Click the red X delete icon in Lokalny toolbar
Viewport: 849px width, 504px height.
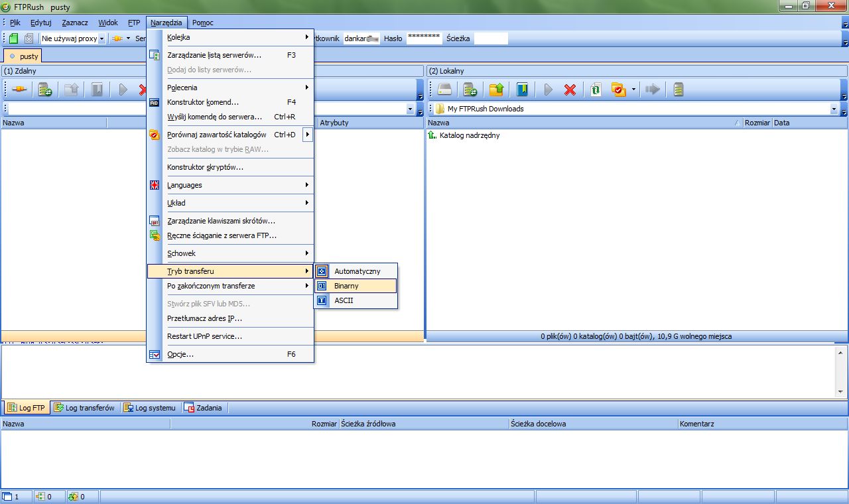pos(570,90)
